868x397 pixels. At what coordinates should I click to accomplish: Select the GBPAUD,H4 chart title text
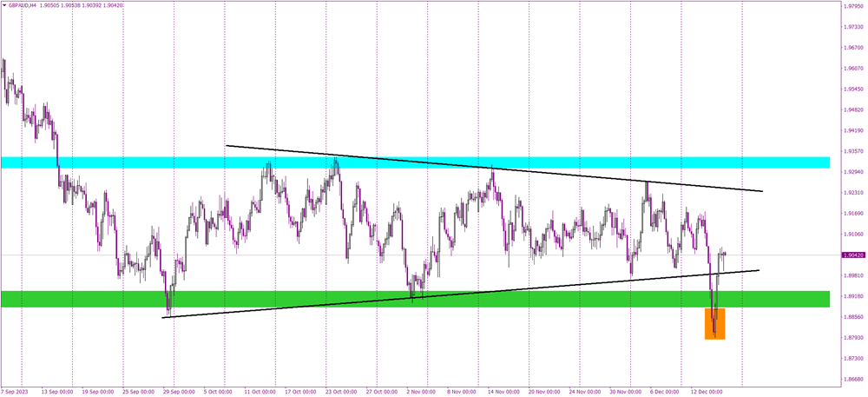point(23,4)
